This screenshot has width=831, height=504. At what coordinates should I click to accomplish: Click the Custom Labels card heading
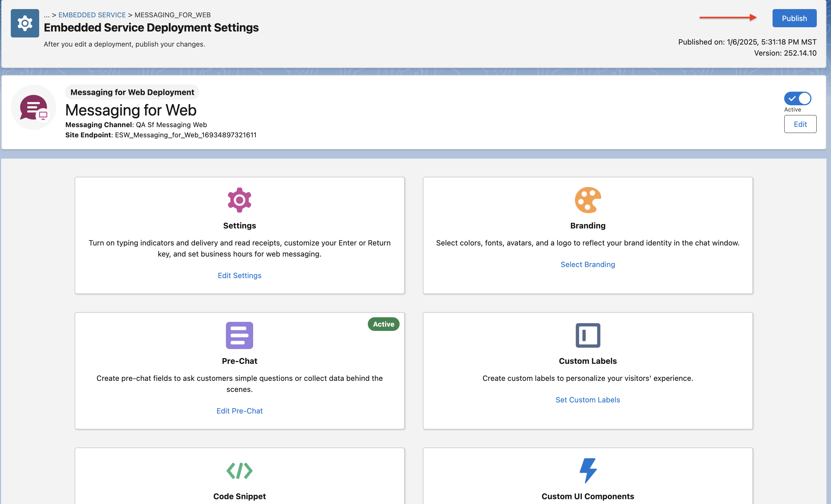tap(587, 361)
